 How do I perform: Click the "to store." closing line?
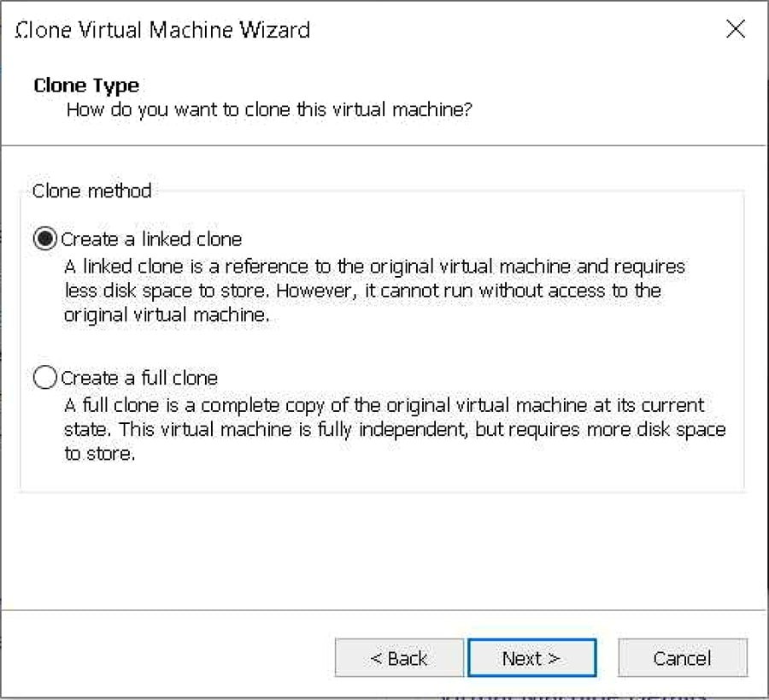pyautogui.click(x=100, y=453)
